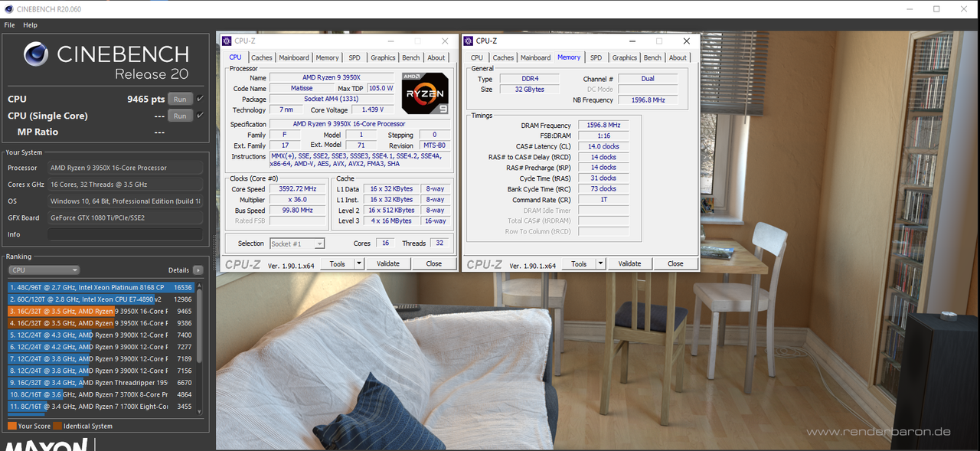Click the right CPU-Z window title icon
980x451 pixels.
pos(468,41)
